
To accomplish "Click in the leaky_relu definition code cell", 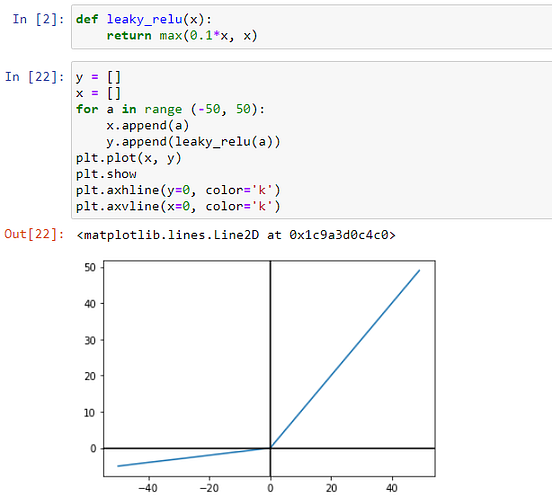I will tap(312, 27).
